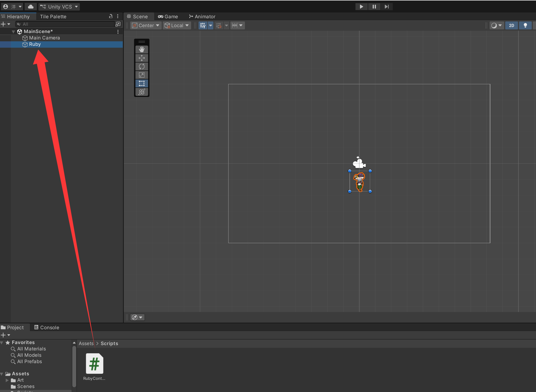
Task: Click the cloud services icon
Action: click(x=31, y=7)
